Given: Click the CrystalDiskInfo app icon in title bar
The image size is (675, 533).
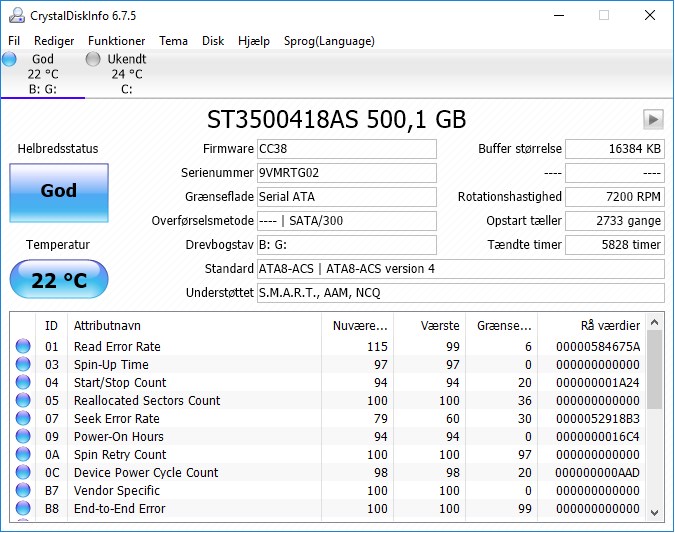Looking at the screenshot, I should coord(16,15).
